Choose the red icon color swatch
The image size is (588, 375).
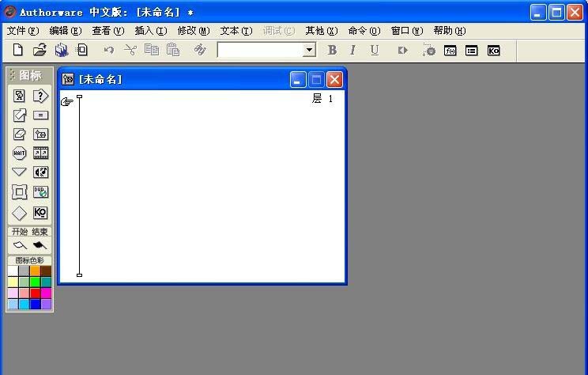(x=36, y=293)
